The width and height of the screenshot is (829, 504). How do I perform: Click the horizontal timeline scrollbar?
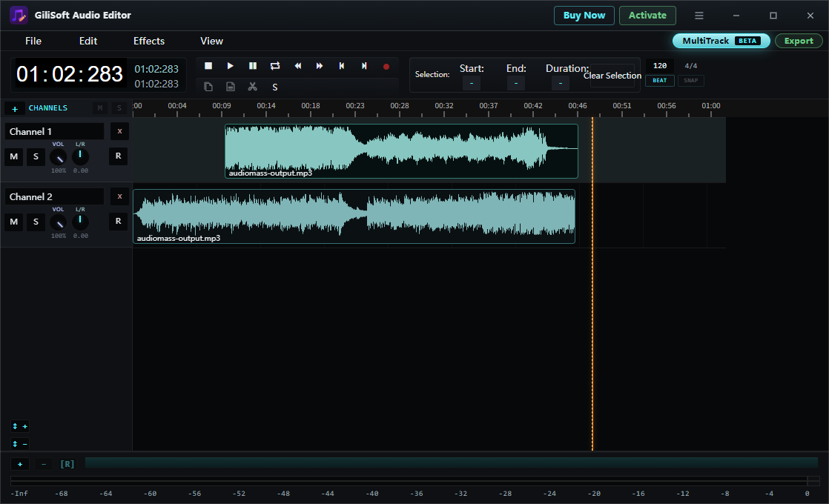452,462
